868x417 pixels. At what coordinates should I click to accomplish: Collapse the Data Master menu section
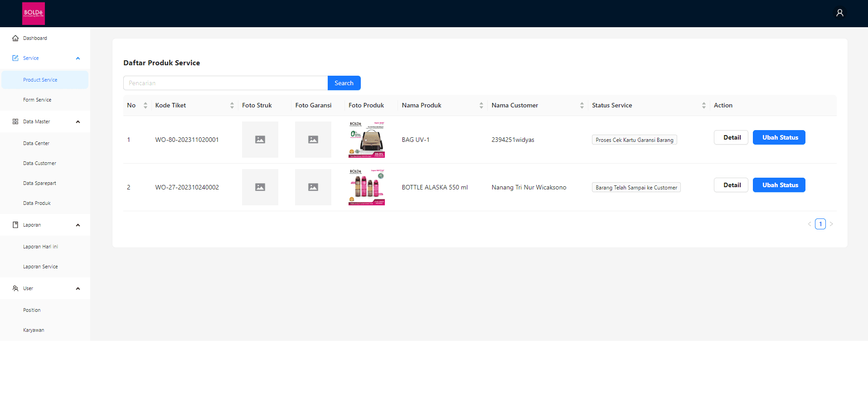click(x=78, y=121)
